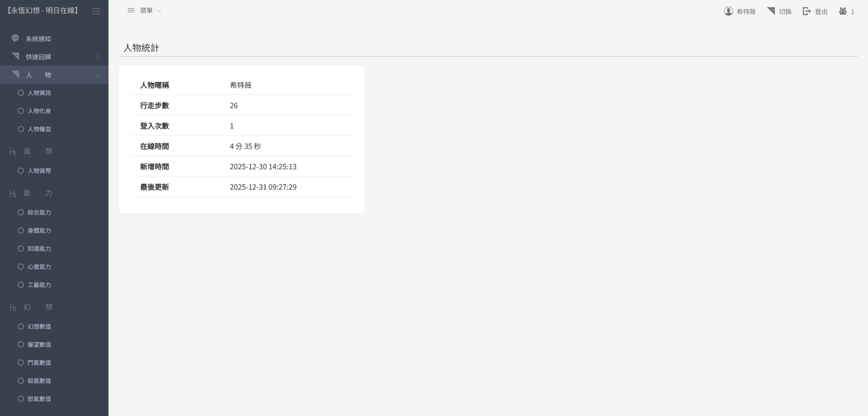Collapse the 人物 sidebar section
The height and width of the screenshot is (416, 868).
[x=97, y=75]
